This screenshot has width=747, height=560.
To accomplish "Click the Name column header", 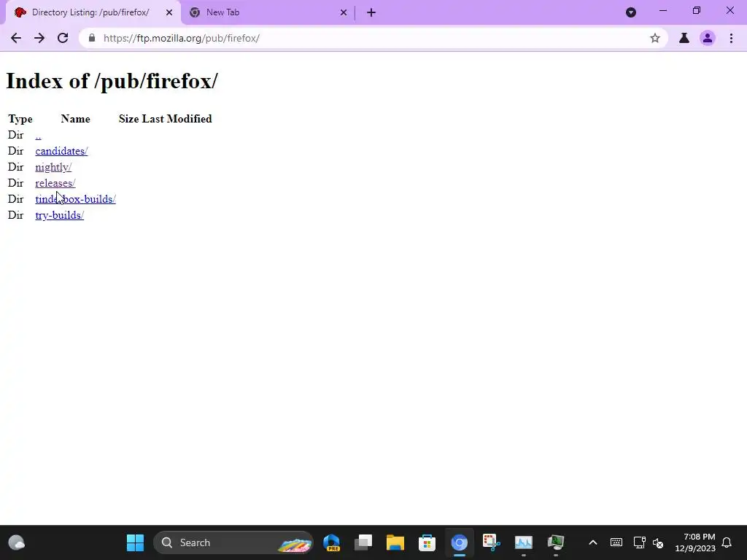I will tap(75, 119).
